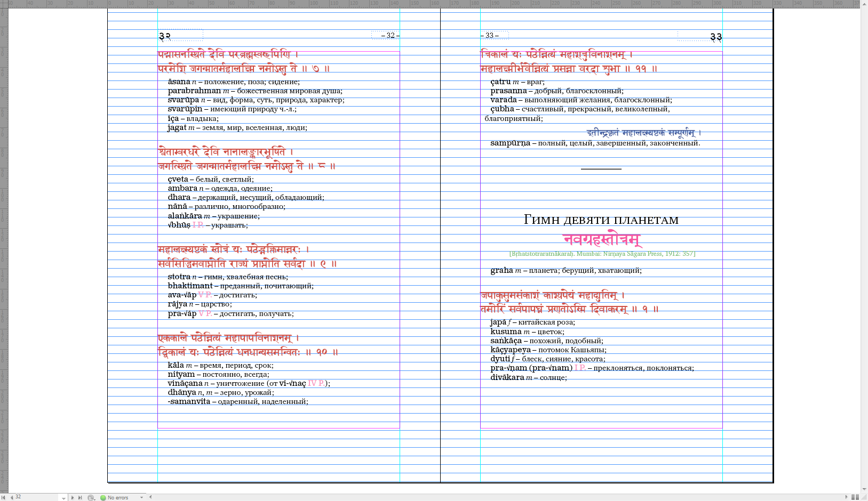This screenshot has height=501, width=868.
Task: Click the 'stotra – гимн' entry
Action: pos(228,277)
